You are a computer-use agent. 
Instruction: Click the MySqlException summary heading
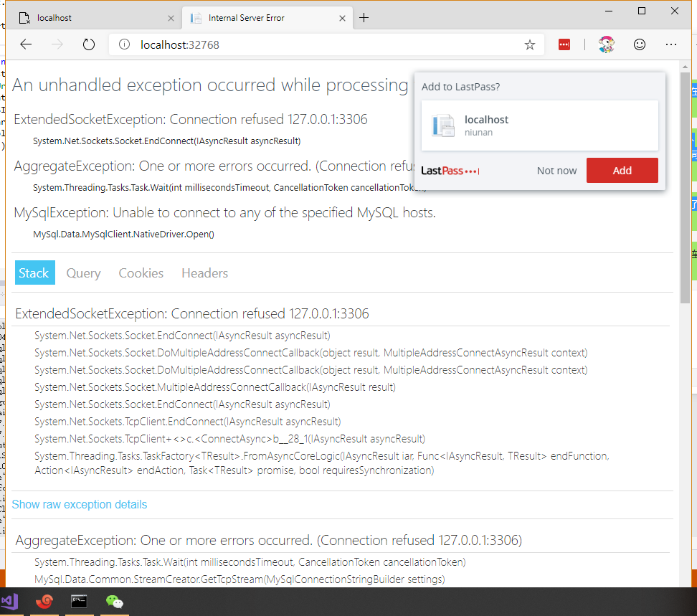coord(225,213)
